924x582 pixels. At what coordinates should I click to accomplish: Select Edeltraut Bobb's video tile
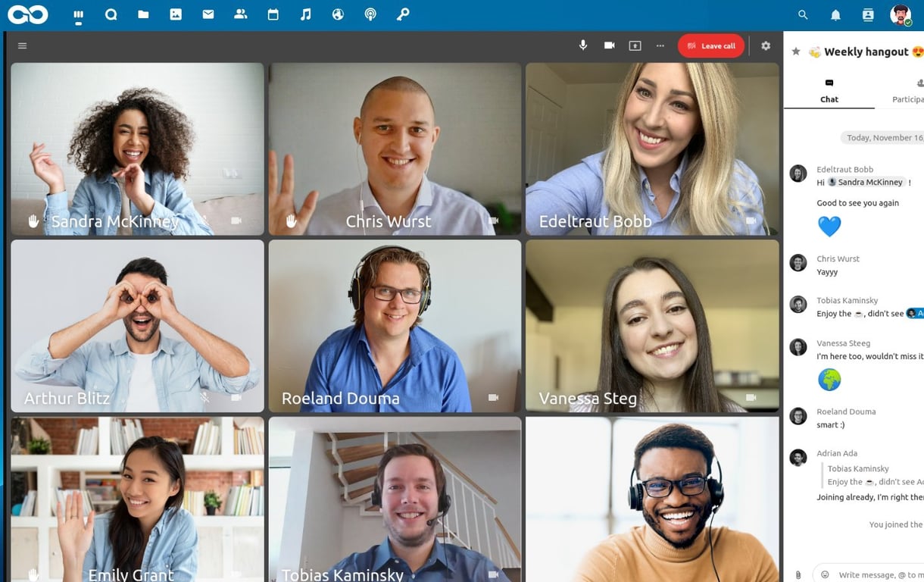pyautogui.click(x=652, y=149)
